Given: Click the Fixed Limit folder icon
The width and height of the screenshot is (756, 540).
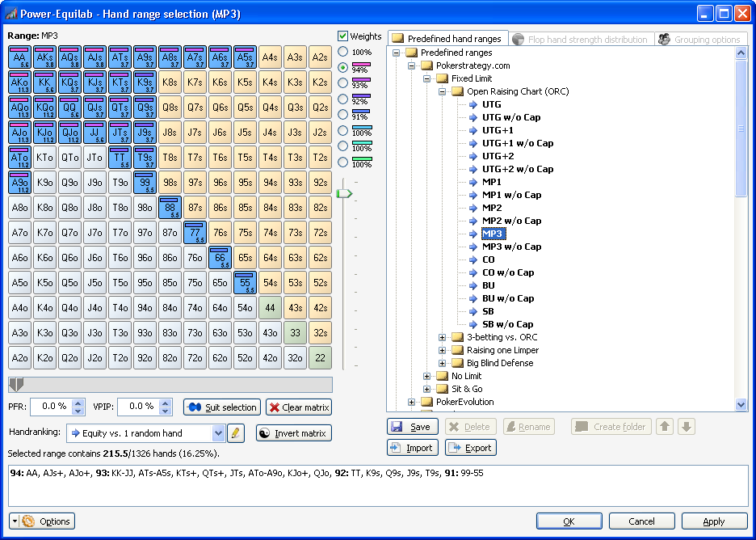Looking at the screenshot, I should (x=442, y=78).
